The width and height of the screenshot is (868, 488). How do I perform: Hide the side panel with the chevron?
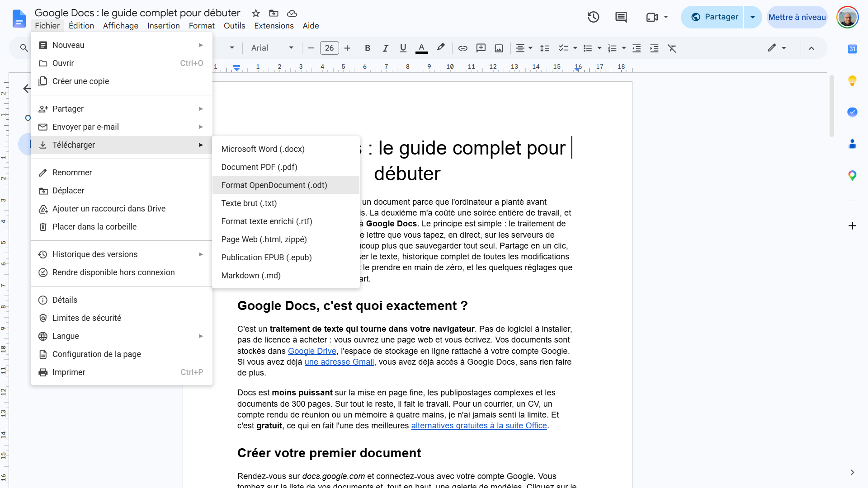852,472
